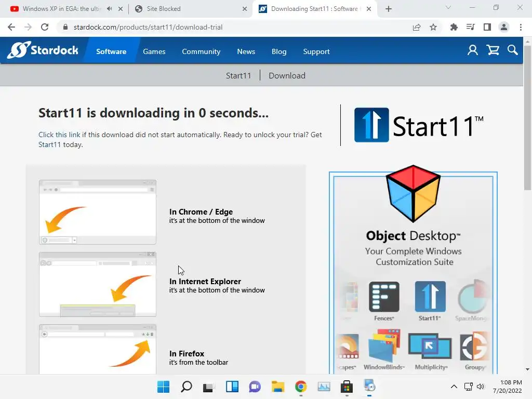The image size is (532, 399).
Task: Click the Start11 product logo
Action: click(419, 125)
